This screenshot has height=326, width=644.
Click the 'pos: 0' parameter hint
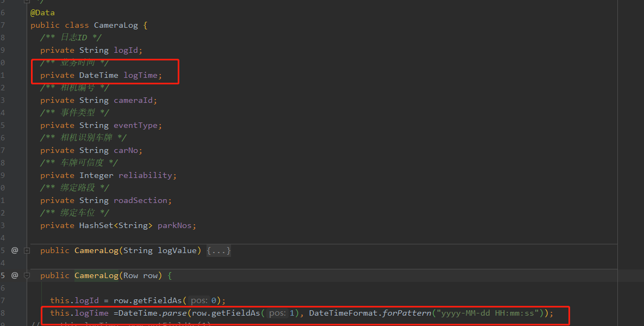click(203, 300)
